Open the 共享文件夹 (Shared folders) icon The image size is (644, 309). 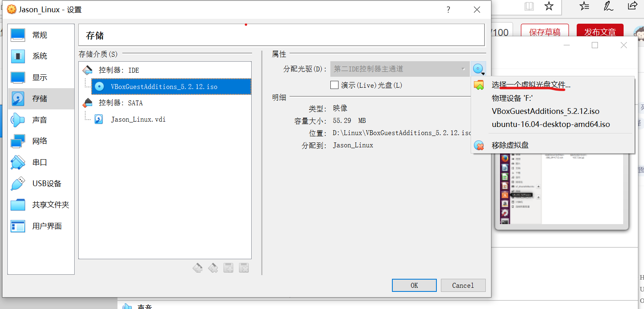[x=18, y=205]
